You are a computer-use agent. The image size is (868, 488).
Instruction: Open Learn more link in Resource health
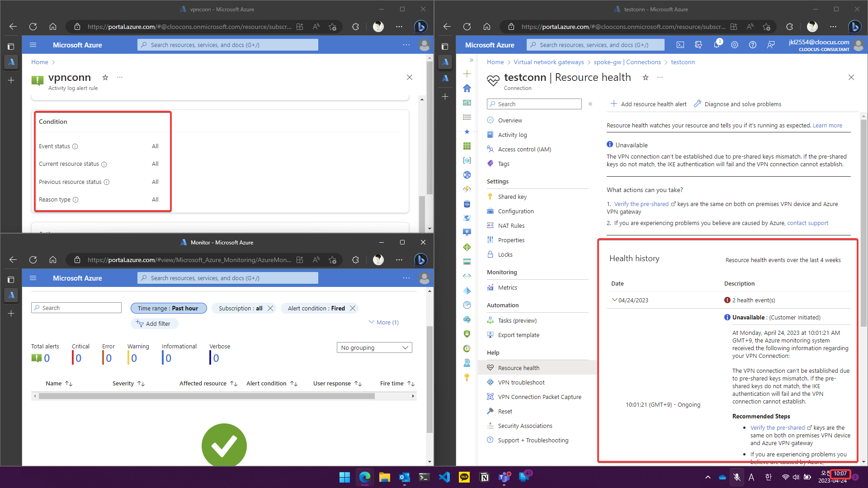pos(827,126)
